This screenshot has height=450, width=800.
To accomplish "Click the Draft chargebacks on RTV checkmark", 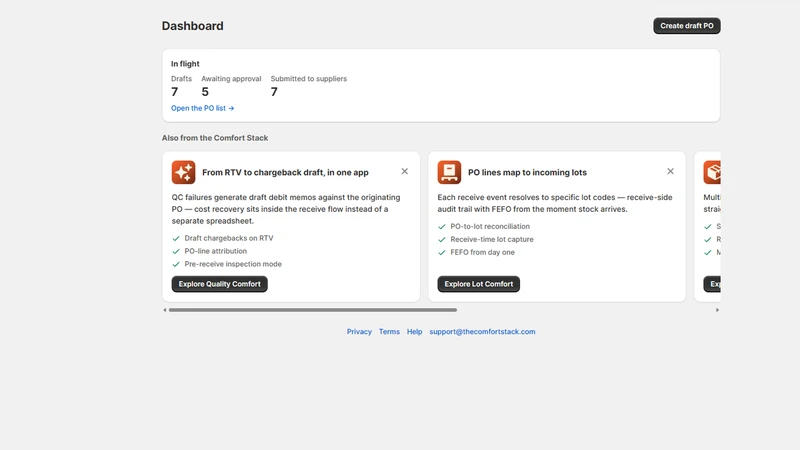I will [x=176, y=238].
